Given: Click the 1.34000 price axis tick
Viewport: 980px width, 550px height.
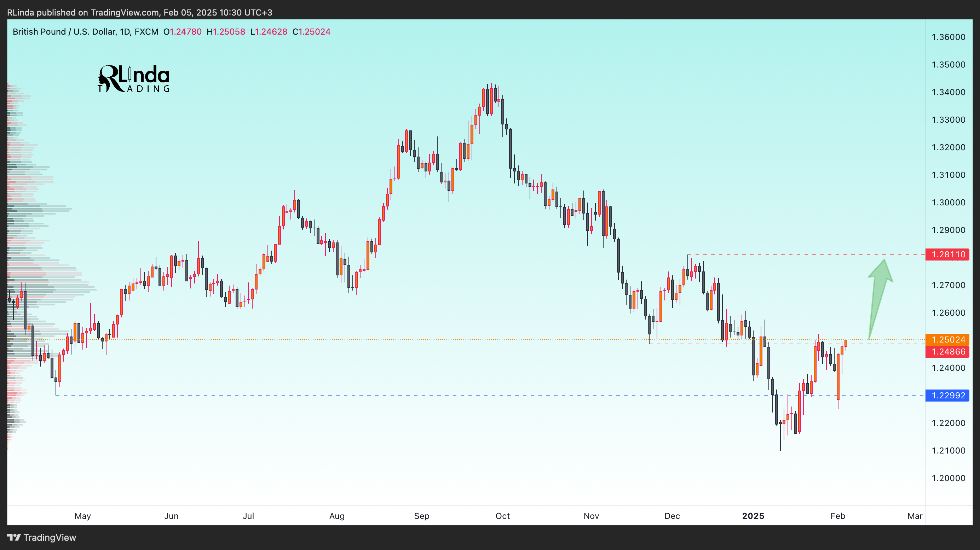Looking at the screenshot, I should [x=949, y=92].
